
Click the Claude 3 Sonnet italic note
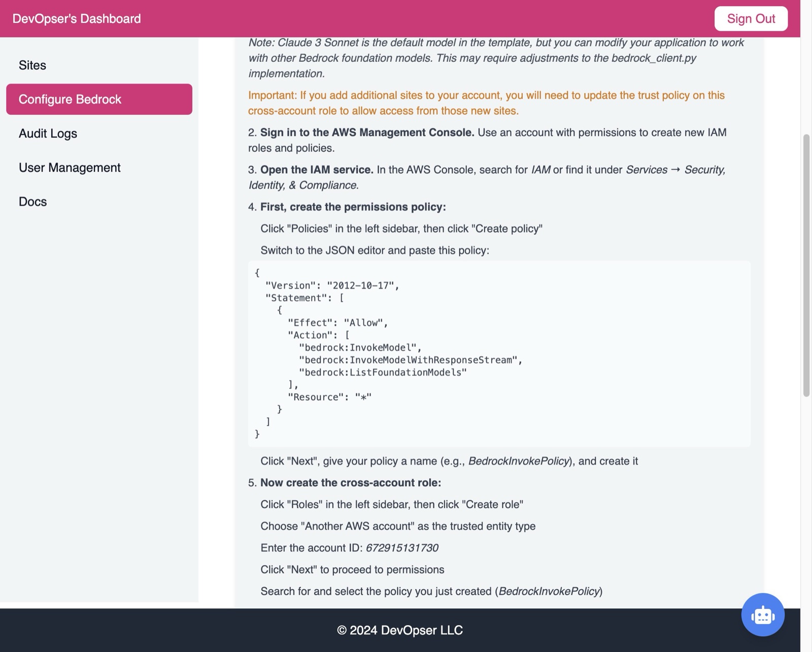click(x=496, y=58)
